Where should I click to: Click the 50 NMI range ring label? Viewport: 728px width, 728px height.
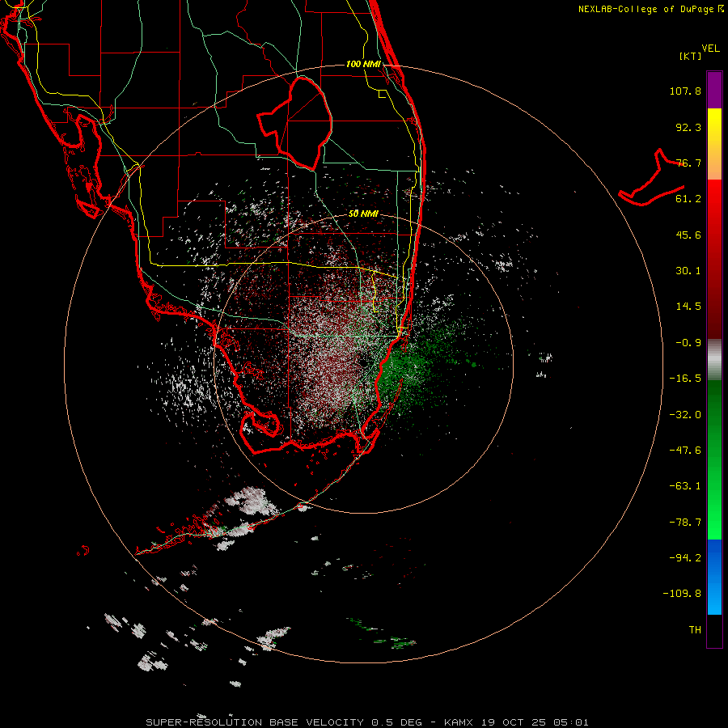click(363, 214)
